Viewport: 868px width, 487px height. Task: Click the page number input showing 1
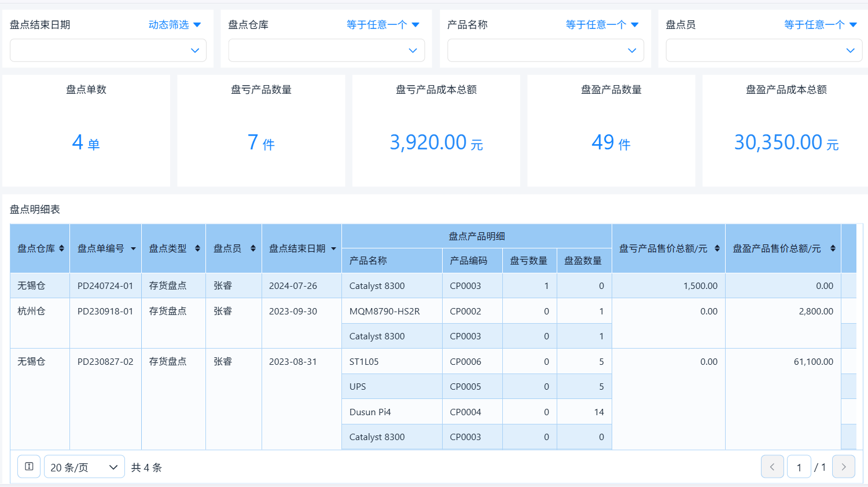click(799, 467)
